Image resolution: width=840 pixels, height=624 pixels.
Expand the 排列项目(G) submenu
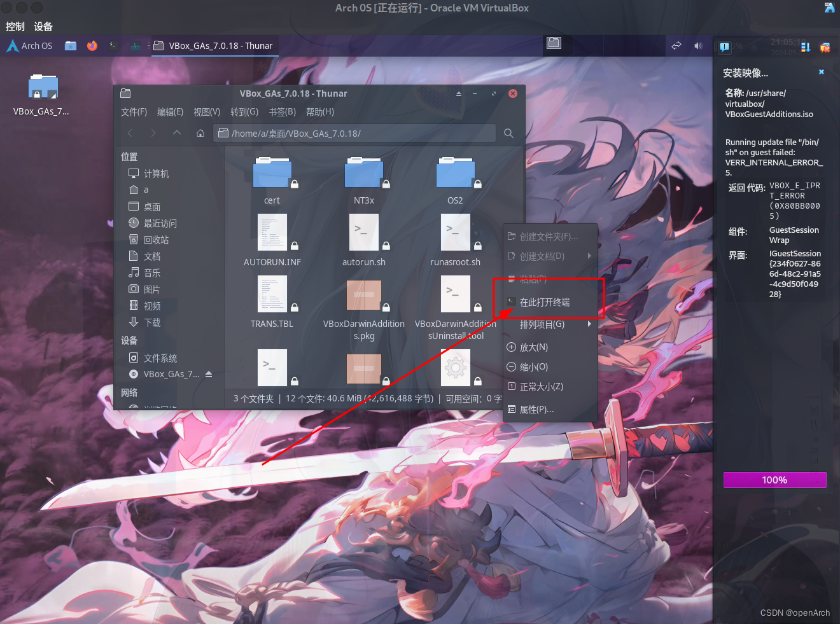coord(550,324)
